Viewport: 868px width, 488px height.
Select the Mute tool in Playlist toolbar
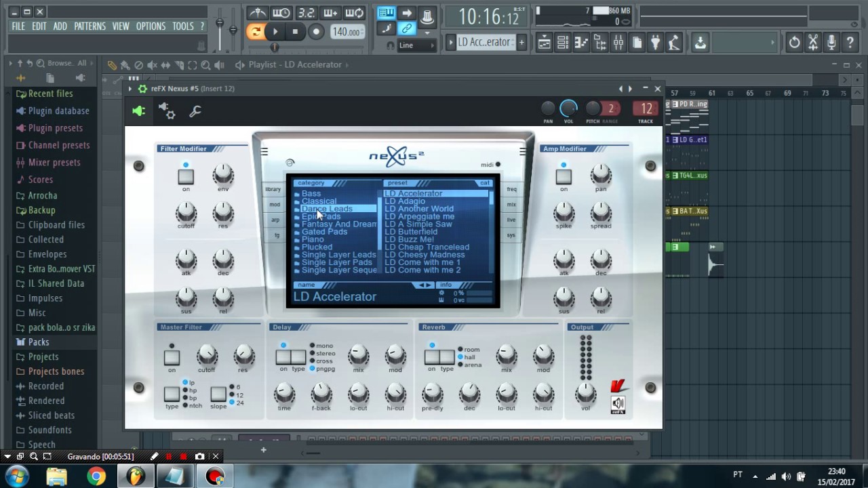[152, 65]
